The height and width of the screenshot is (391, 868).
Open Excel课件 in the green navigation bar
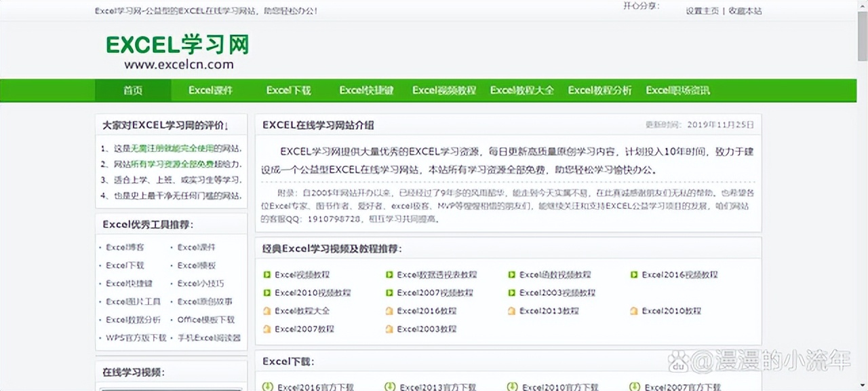pyautogui.click(x=210, y=90)
